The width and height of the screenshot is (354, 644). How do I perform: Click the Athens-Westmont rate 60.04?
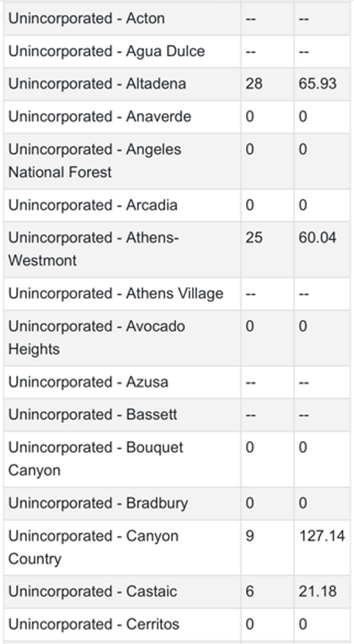(x=317, y=238)
